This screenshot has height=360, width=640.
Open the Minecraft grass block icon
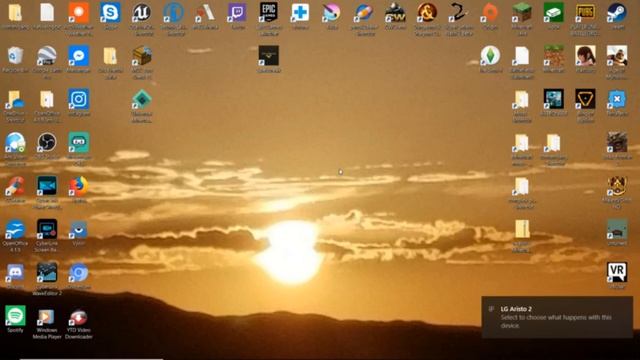click(x=522, y=13)
